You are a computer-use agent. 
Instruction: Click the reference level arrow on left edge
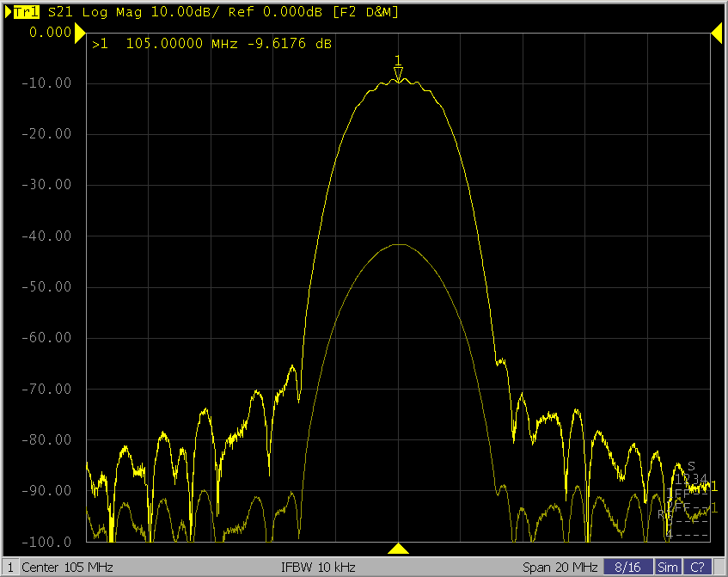(x=80, y=33)
